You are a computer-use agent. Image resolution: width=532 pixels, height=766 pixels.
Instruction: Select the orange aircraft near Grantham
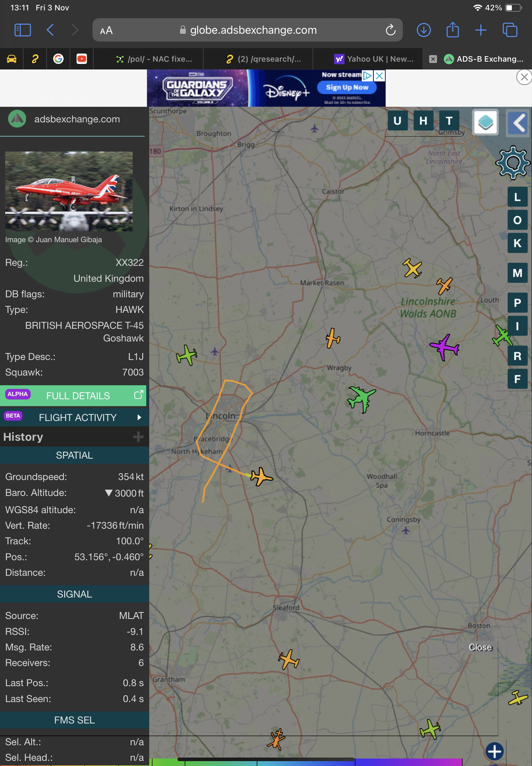click(x=289, y=659)
